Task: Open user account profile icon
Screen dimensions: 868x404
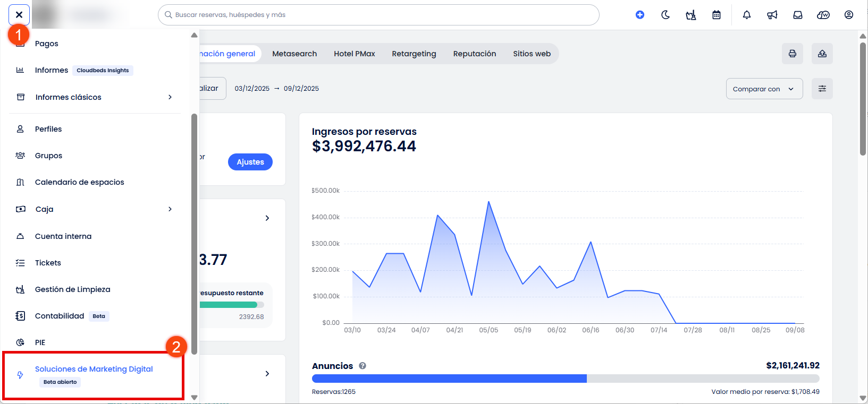Action: tap(849, 15)
